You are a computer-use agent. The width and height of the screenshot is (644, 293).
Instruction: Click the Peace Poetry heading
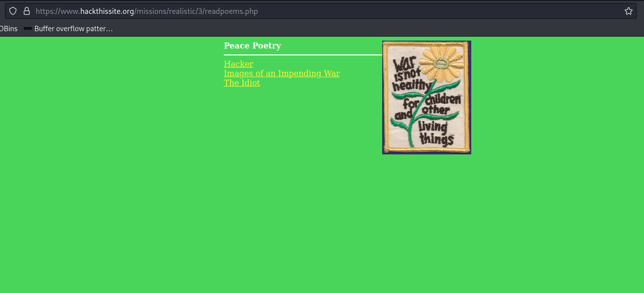tap(252, 46)
